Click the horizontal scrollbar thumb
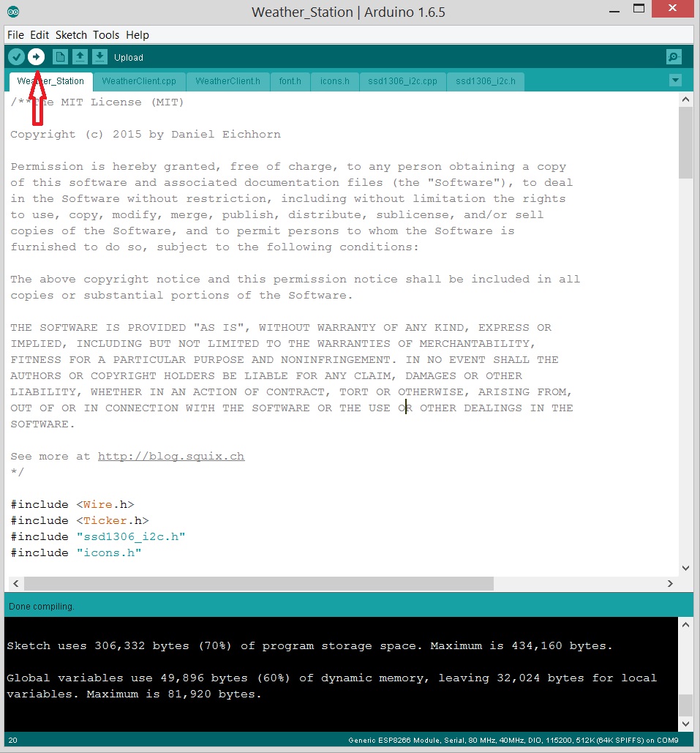700x753 pixels. coord(259,583)
